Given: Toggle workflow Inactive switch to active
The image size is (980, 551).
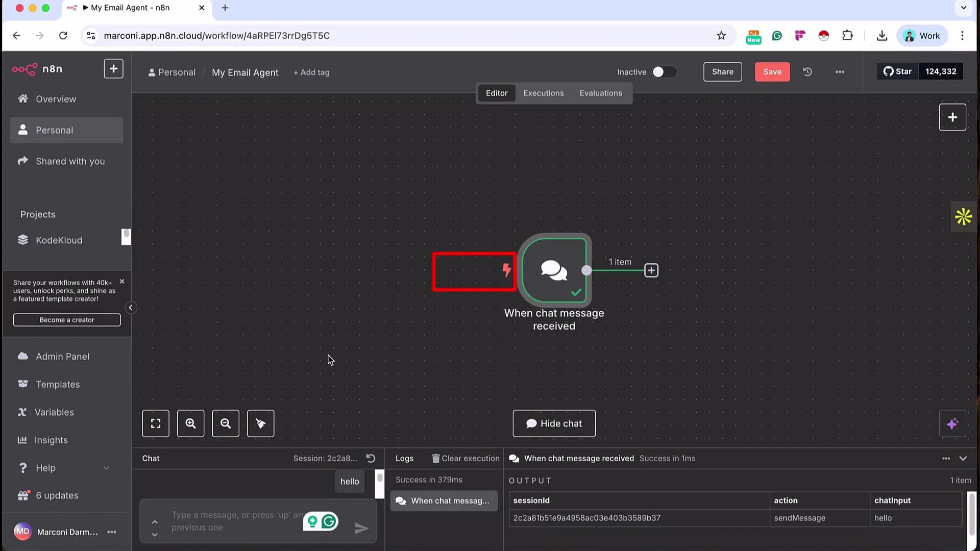Looking at the screenshot, I should pyautogui.click(x=664, y=72).
